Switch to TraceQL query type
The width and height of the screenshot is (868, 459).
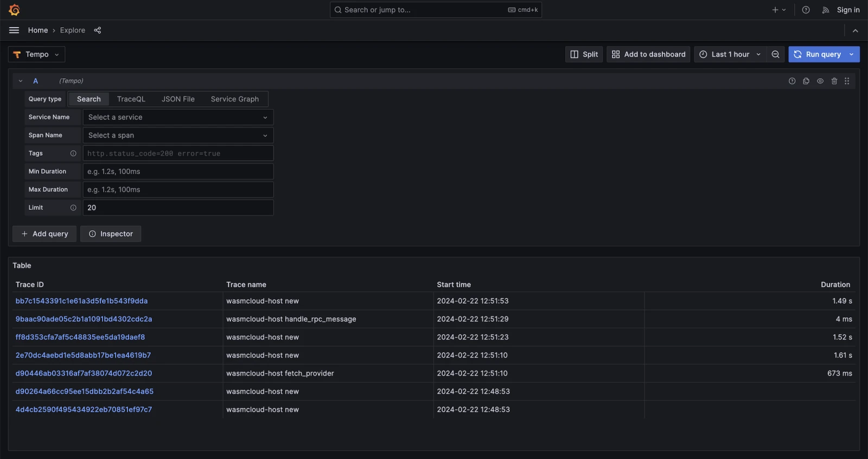(131, 99)
